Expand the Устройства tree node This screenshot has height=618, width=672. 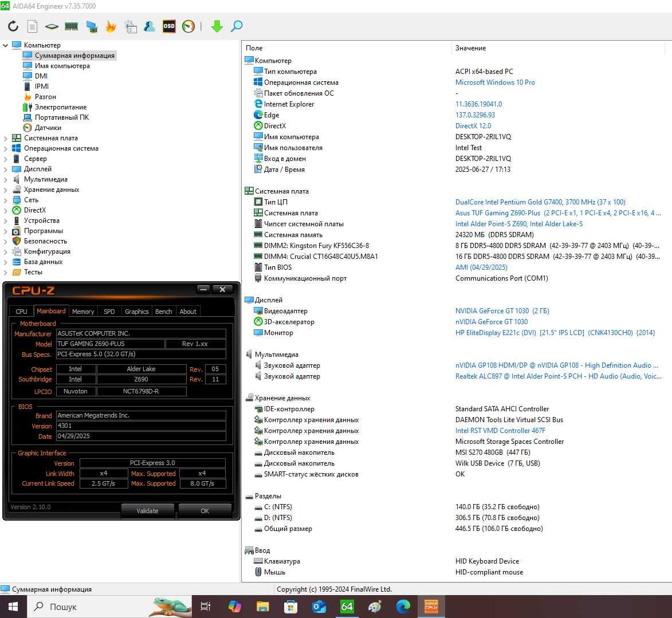click(5, 221)
